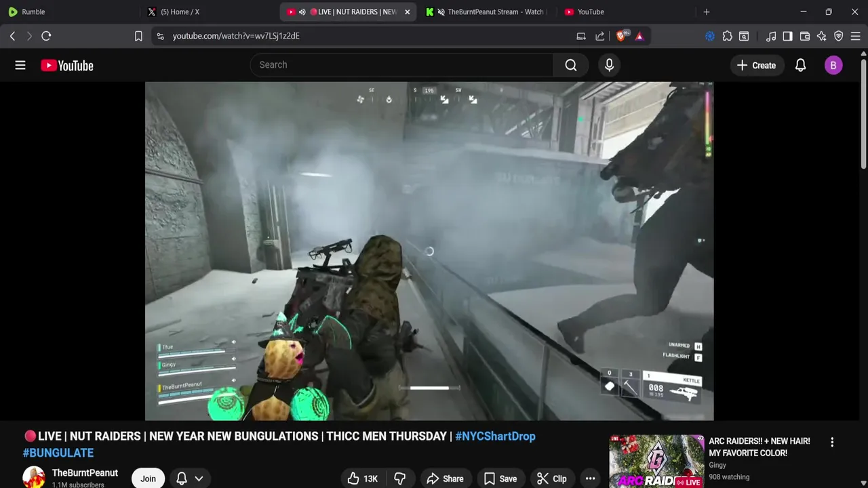Open YouTube notifications bell
The width and height of the screenshot is (868, 488).
point(800,65)
